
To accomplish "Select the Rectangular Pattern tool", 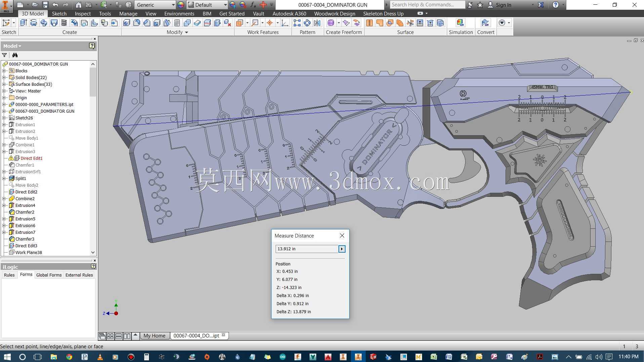I will 297,23.
